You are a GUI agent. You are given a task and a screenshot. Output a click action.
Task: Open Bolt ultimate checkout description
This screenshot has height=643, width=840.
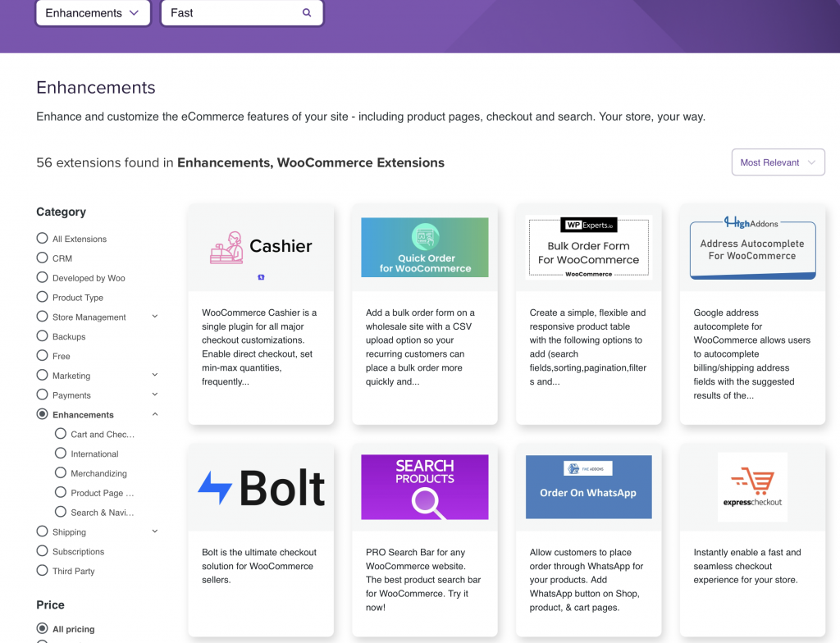pos(259,566)
